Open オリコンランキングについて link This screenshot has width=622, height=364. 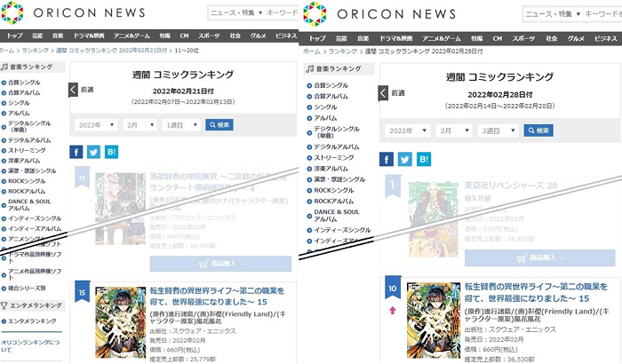[30, 345]
